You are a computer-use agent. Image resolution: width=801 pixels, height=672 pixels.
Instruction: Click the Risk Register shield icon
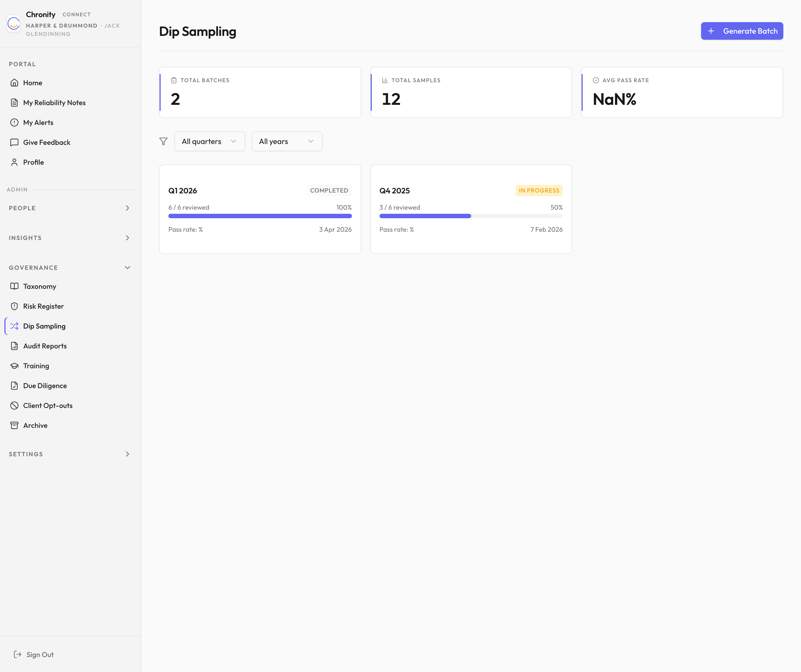point(15,306)
